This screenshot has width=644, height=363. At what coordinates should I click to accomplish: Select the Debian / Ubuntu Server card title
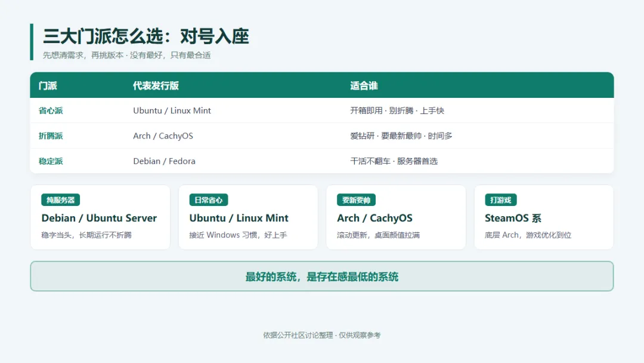point(99,218)
